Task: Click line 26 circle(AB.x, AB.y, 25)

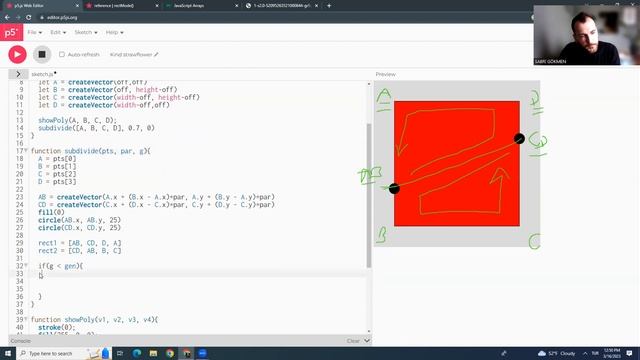Action: (x=80, y=220)
